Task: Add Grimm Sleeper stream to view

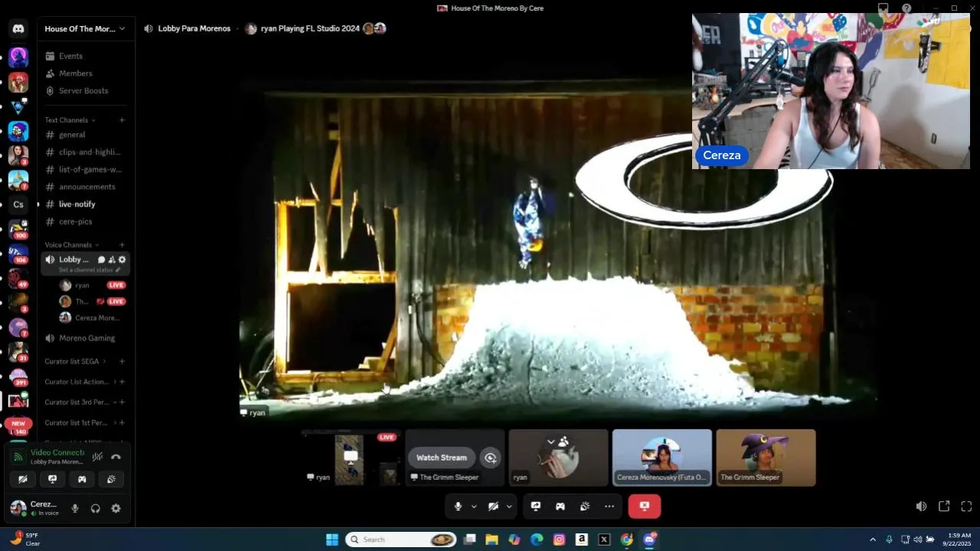Action: (491, 458)
